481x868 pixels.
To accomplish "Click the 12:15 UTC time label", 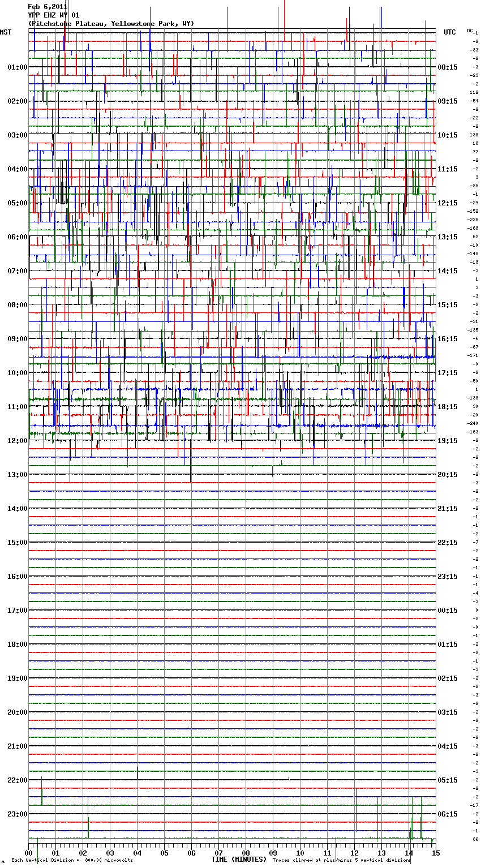I will [x=448, y=203].
